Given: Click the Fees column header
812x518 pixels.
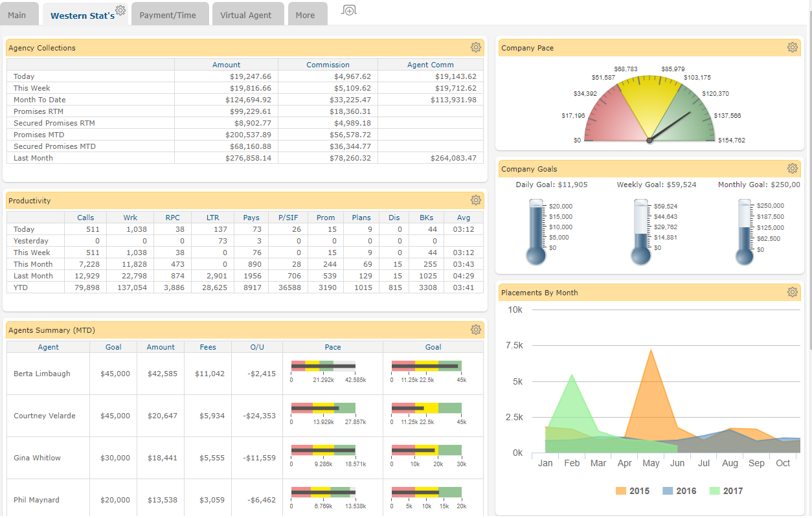Looking at the screenshot, I should tap(208, 347).
